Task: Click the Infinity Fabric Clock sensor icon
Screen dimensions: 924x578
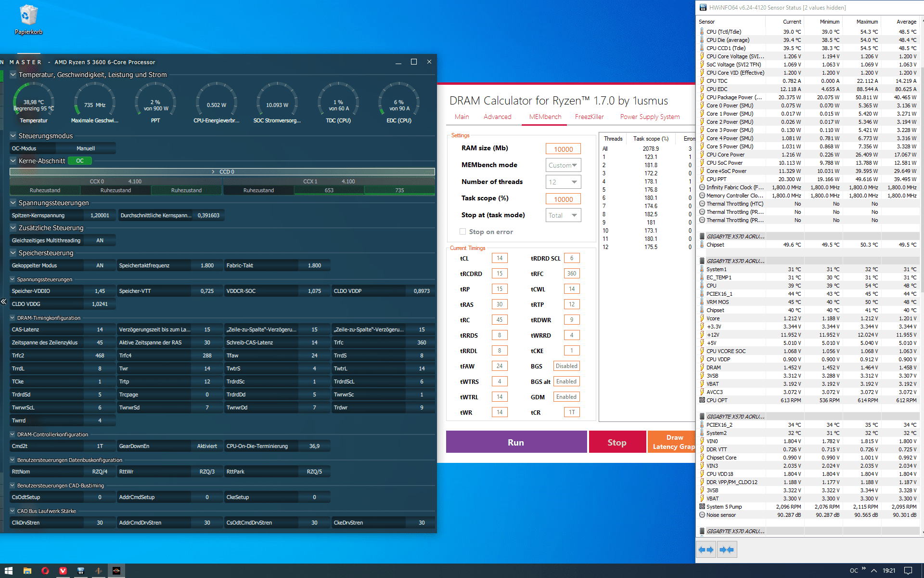Action: tap(702, 187)
